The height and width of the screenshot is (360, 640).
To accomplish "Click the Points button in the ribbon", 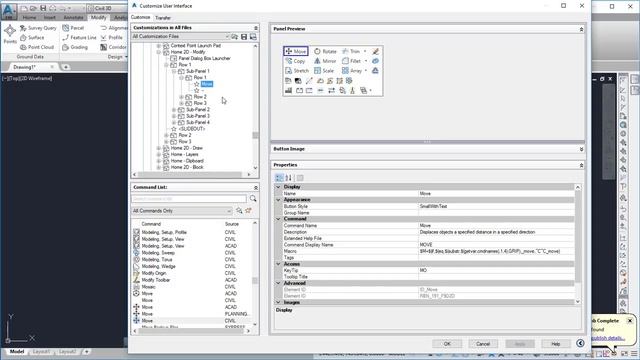I will pyautogui.click(x=10, y=34).
